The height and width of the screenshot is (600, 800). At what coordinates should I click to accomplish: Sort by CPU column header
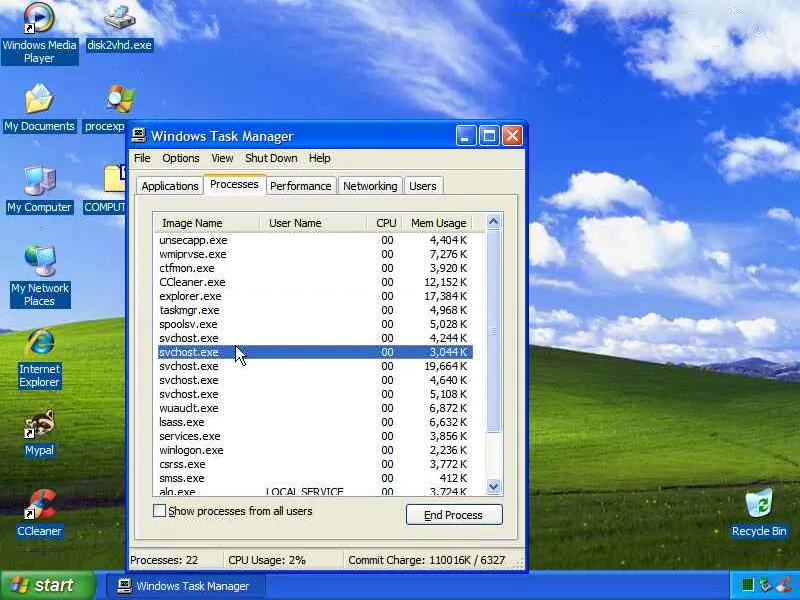coord(386,223)
